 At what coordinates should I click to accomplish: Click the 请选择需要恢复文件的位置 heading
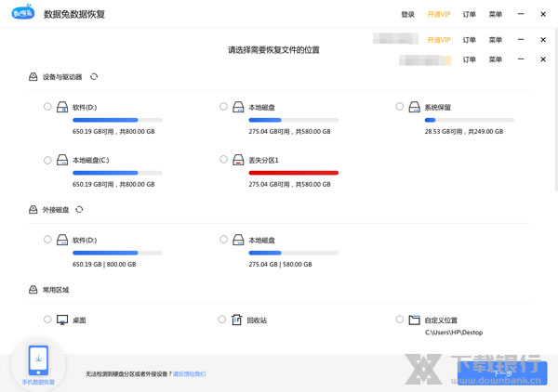pos(273,50)
